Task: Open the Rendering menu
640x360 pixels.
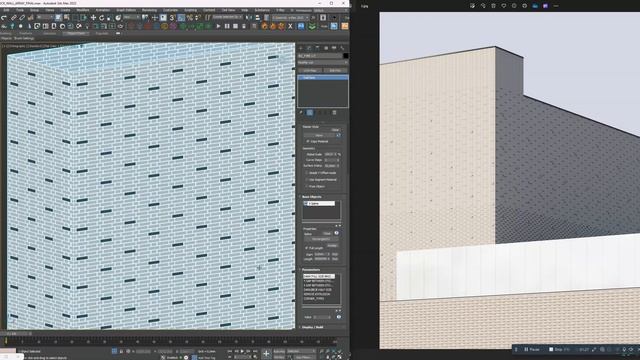Action: (149, 10)
